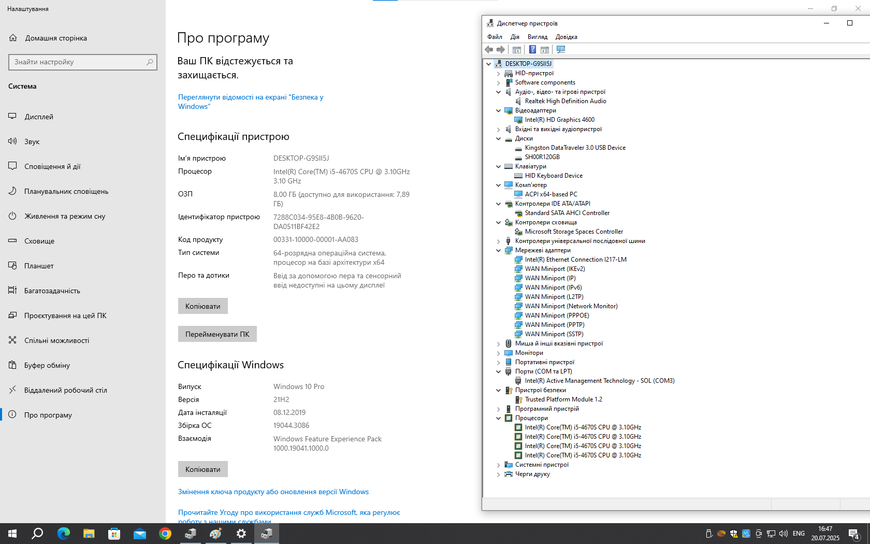Image resolution: width=870 pixels, height=544 pixels.
Task: Select WAN Miniport (SSTP)
Action: pyautogui.click(x=554, y=334)
